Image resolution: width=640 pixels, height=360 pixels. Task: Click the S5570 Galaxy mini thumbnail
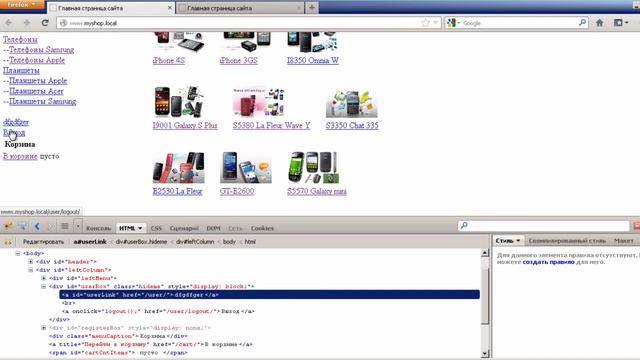pos(313,167)
